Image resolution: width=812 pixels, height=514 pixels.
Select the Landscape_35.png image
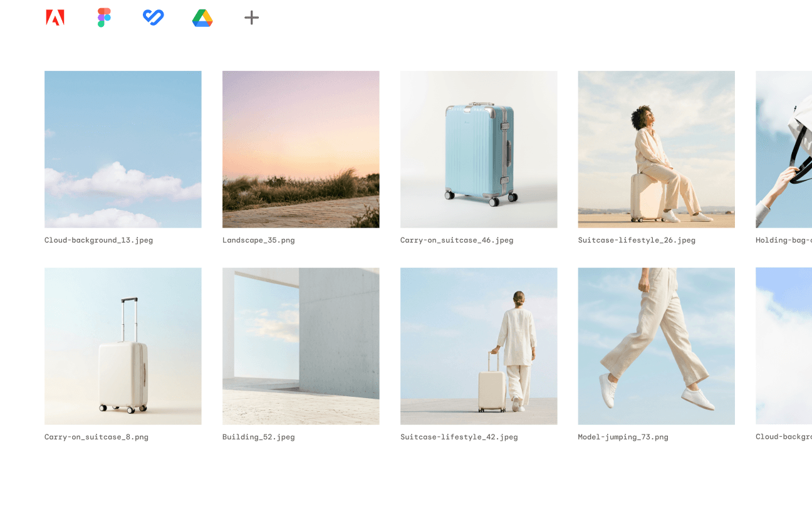(x=301, y=149)
